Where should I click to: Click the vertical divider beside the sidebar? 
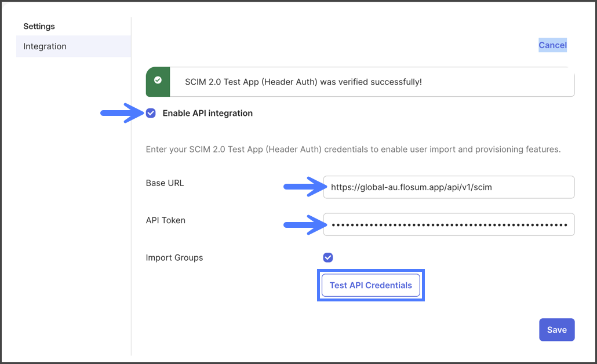click(132, 185)
